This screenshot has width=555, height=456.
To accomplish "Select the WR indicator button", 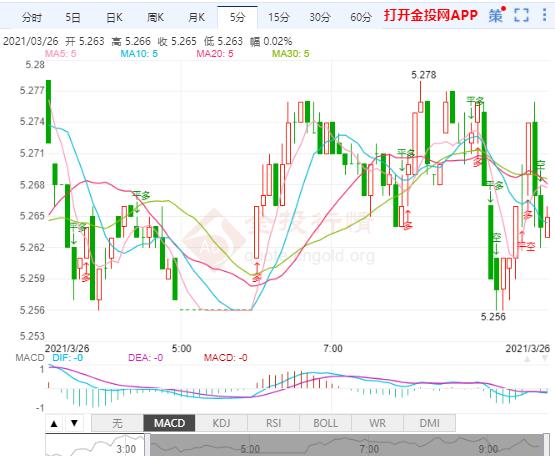I will [x=377, y=423].
